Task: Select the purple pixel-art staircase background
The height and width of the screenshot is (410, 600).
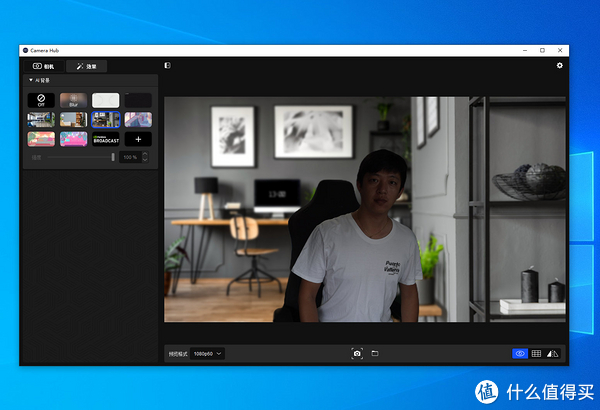Action: (138, 119)
